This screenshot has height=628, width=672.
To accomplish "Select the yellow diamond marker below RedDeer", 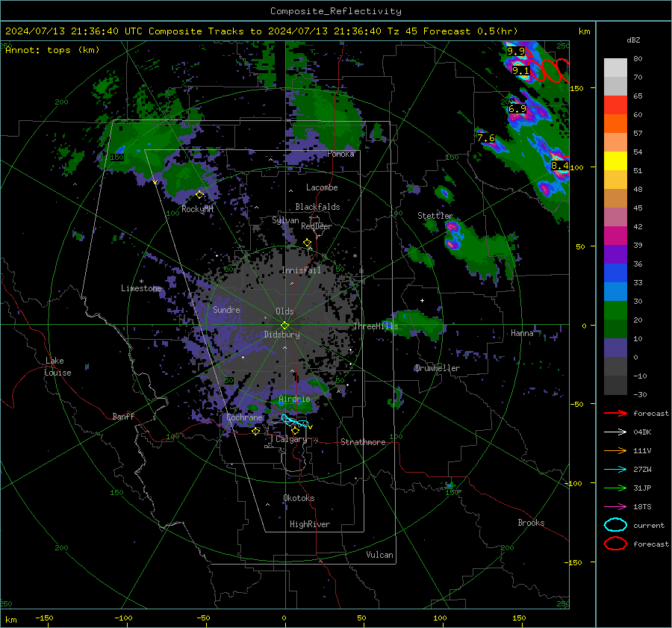I will click(x=307, y=243).
